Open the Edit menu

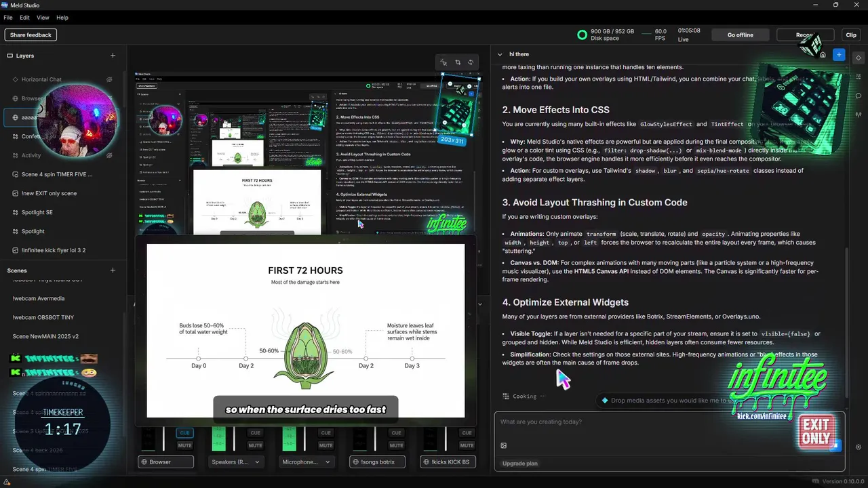(x=24, y=18)
